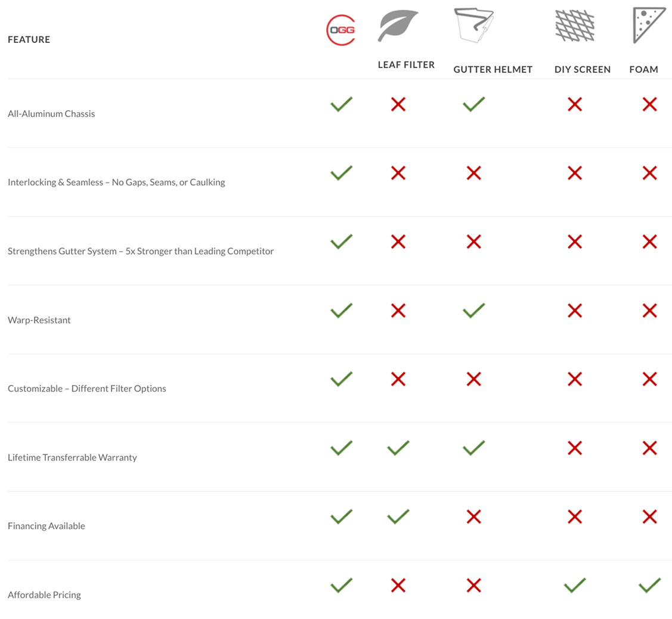Click Gutter Helmet X for Financing Available
Image resolution: width=672 pixels, height=619 pixels.
[x=473, y=516]
